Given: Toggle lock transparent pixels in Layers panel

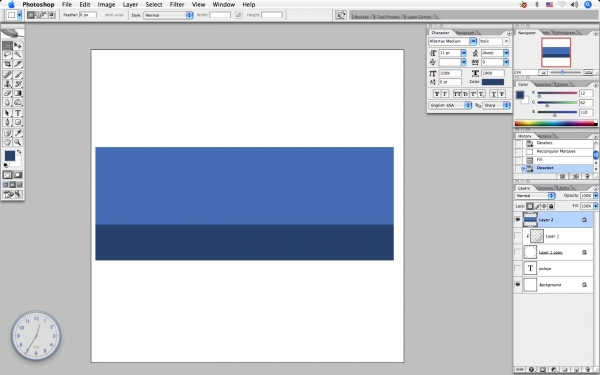Looking at the screenshot, I should pos(530,206).
